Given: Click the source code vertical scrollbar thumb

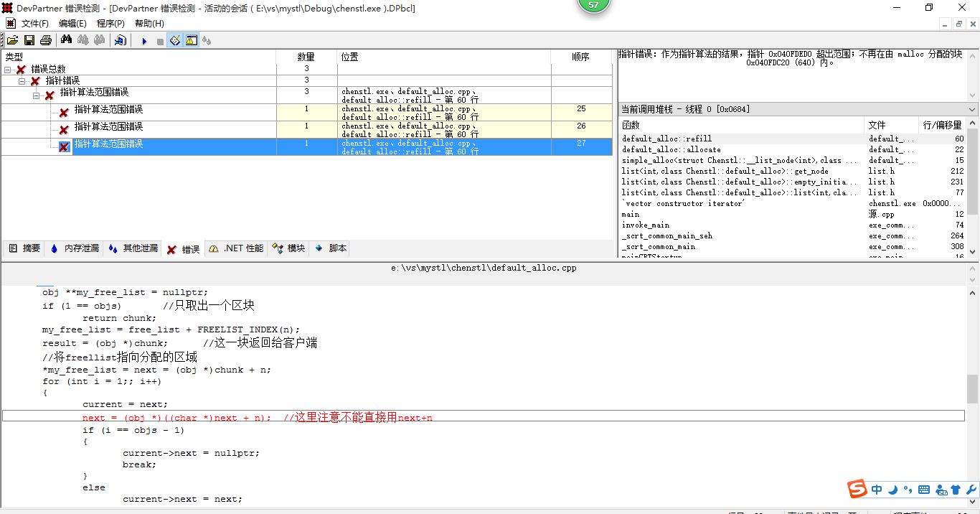Looking at the screenshot, I should pyautogui.click(x=973, y=389).
